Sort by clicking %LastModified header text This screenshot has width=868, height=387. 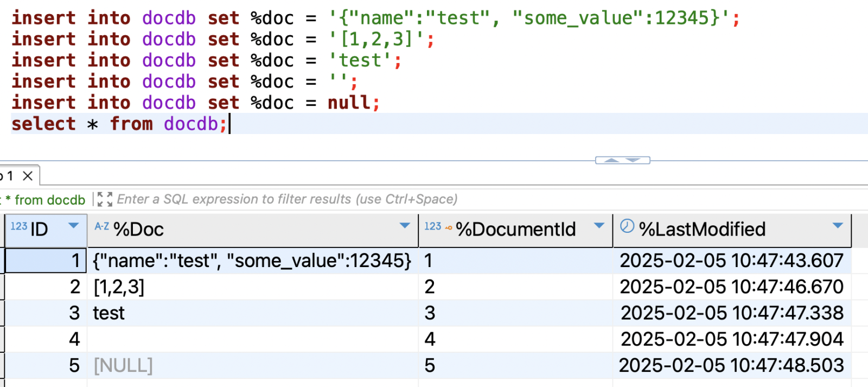(x=702, y=230)
